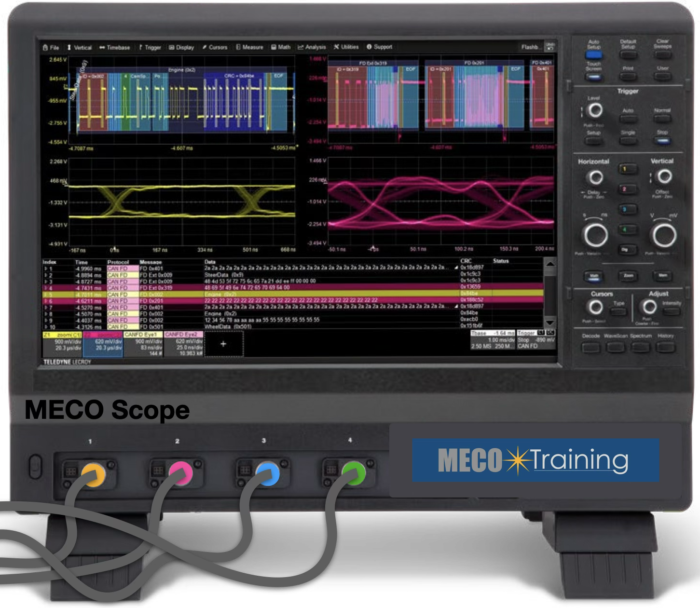
Task: Expand decode table row index 8
Action: coord(46,314)
